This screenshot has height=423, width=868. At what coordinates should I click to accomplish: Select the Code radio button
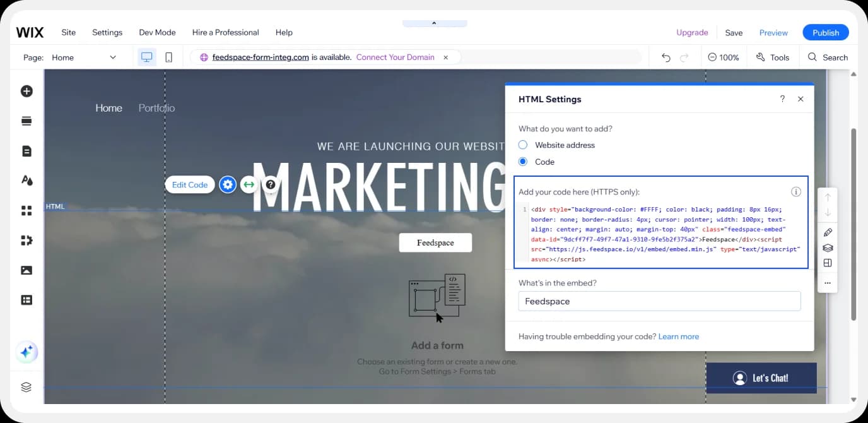(522, 162)
